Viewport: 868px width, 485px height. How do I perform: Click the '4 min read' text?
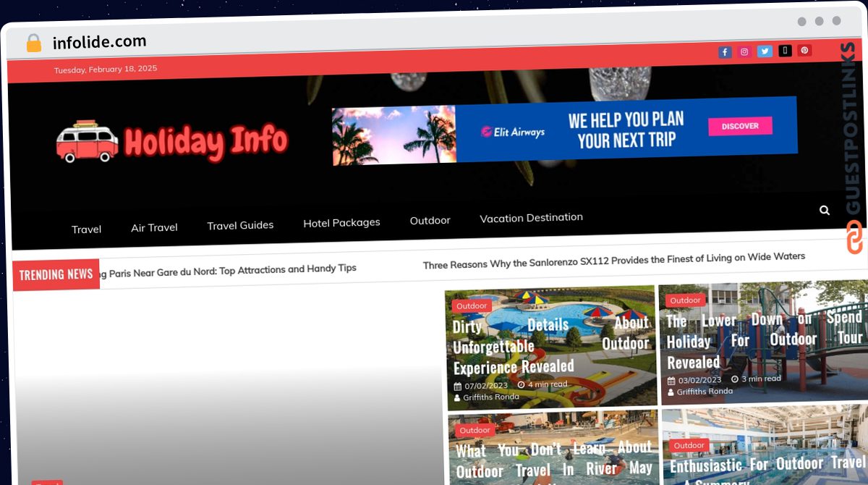[548, 384]
